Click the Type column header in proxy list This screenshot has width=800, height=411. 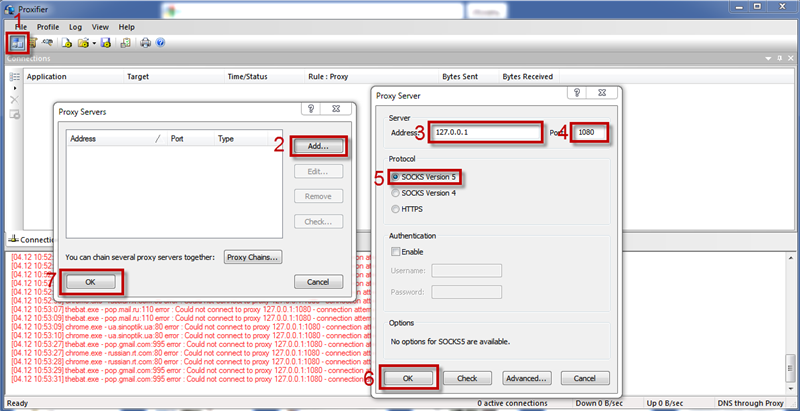(240, 138)
